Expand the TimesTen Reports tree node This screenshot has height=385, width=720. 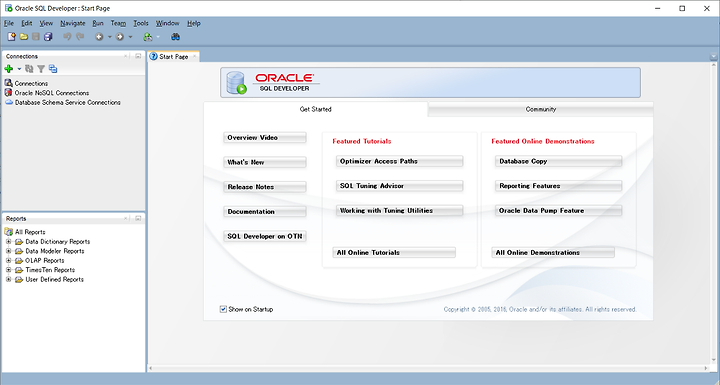(x=8, y=270)
